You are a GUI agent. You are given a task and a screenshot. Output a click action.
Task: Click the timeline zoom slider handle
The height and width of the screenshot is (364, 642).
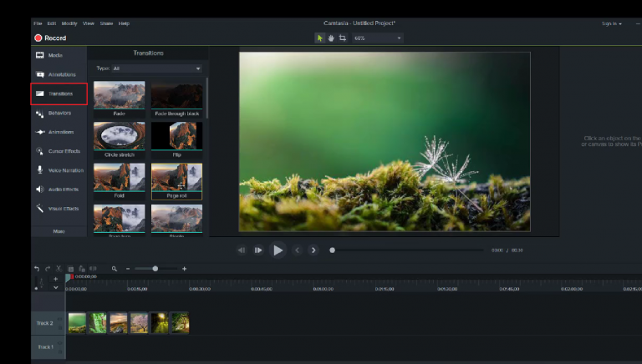[x=155, y=269]
